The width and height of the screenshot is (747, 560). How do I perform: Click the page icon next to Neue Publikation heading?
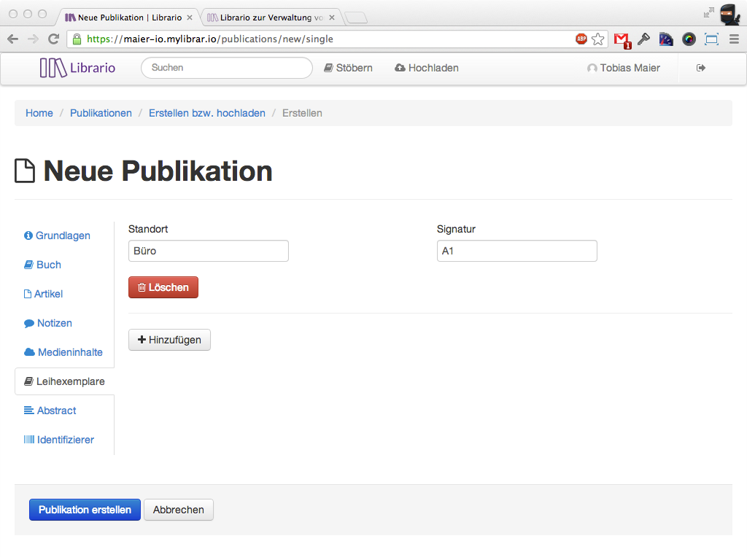tap(25, 171)
